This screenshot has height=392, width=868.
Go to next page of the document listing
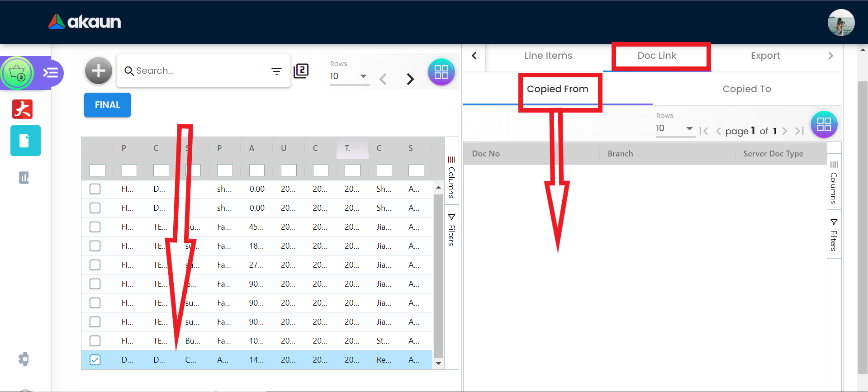pos(410,79)
